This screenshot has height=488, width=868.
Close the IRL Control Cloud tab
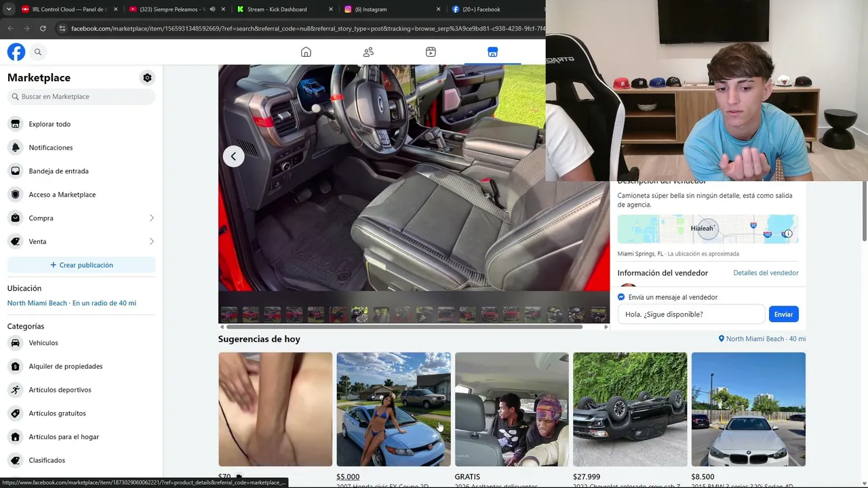115,9
